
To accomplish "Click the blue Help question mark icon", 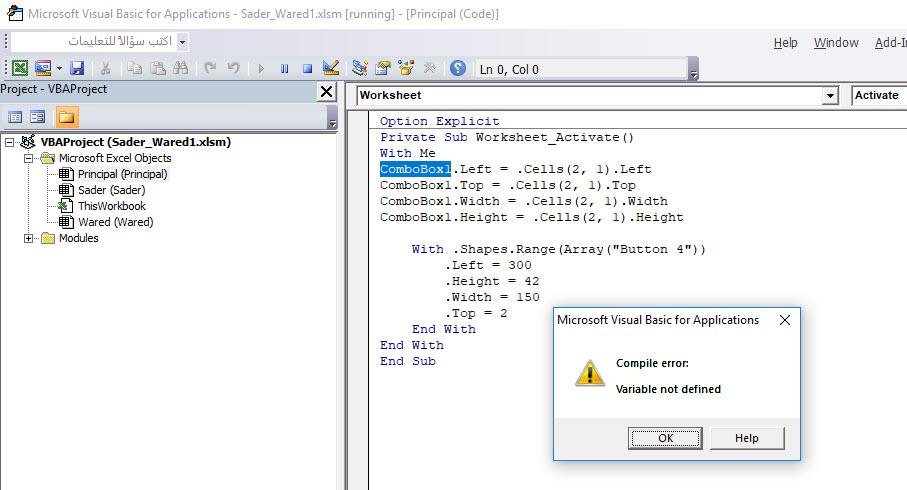I will (458, 68).
